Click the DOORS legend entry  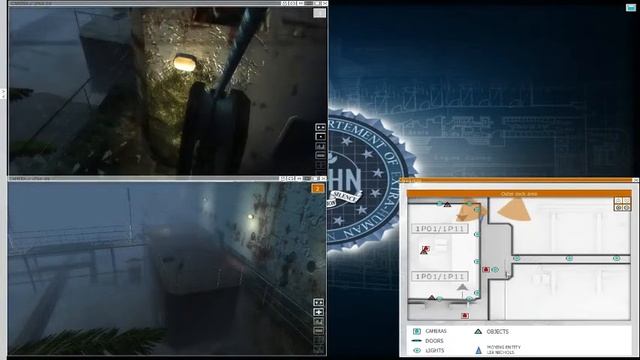pos(428,341)
